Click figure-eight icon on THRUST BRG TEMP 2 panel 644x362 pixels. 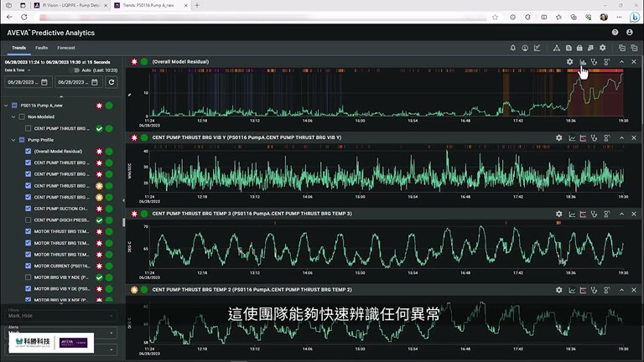point(606,290)
